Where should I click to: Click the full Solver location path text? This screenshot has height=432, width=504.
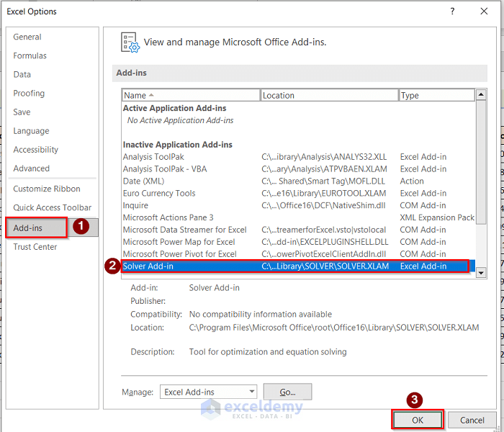tap(334, 328)
